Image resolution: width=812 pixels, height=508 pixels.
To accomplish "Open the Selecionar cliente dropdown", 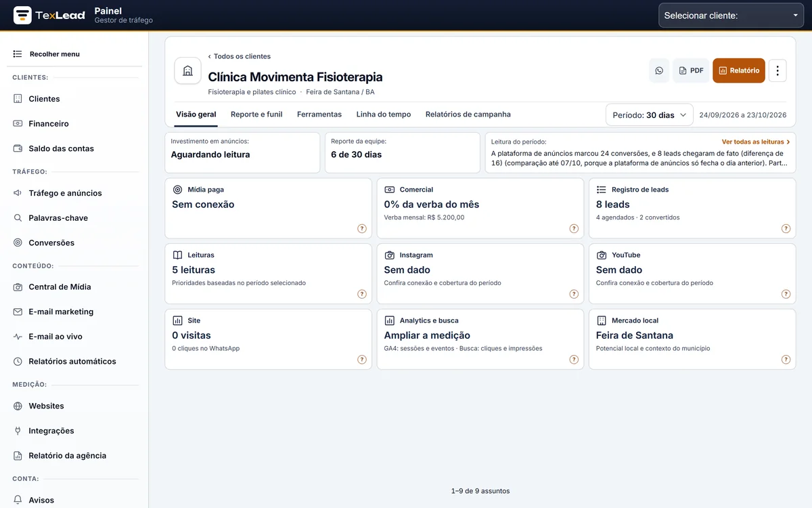I will (x=731, y=15).
